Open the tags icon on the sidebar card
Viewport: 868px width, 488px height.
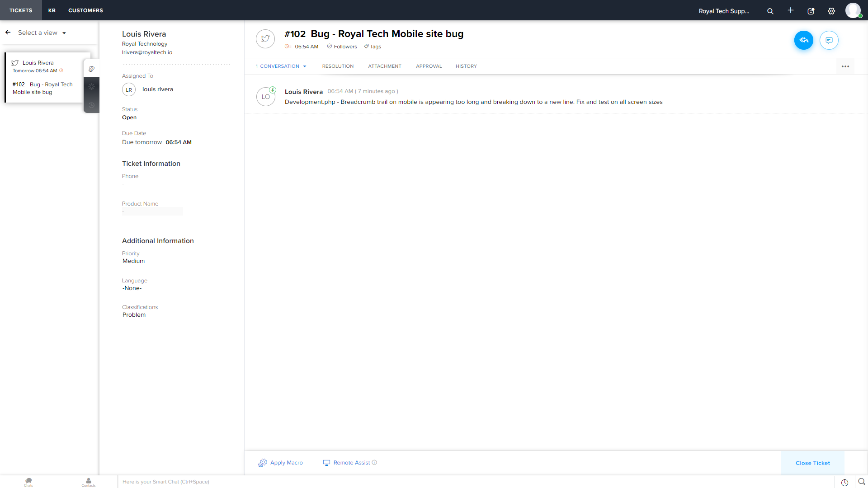[x=91, y=69]
